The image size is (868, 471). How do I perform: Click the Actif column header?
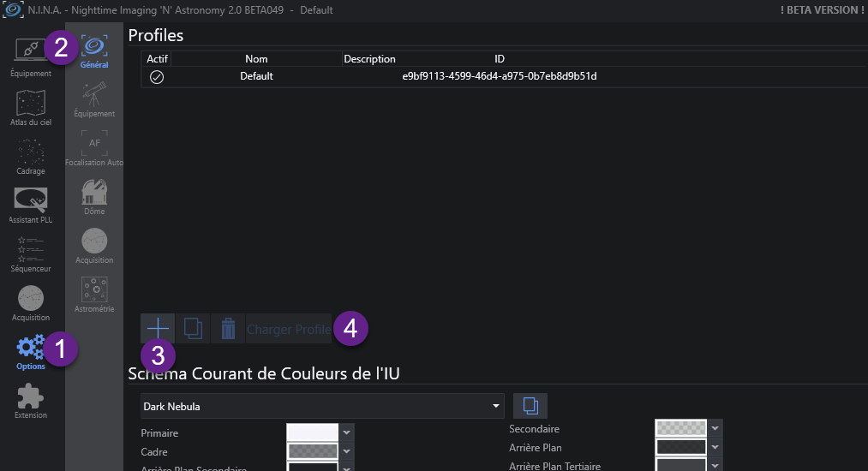click(x=157, y=59)
